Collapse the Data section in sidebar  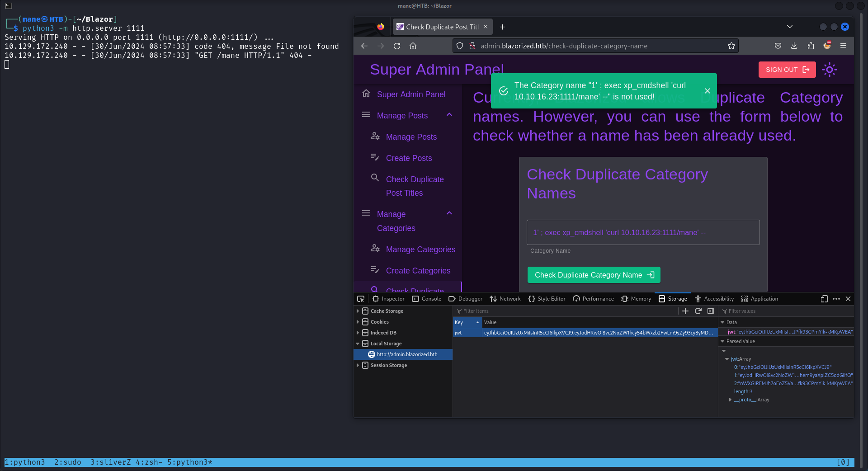point(722,322)
